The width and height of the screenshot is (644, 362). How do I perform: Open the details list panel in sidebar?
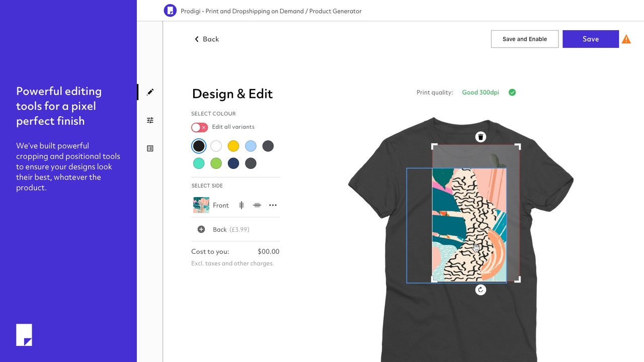(150, 148)
